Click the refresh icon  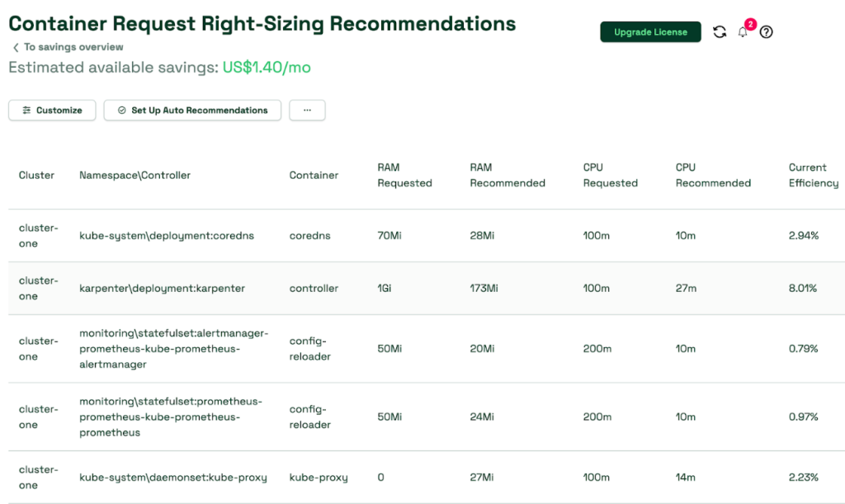coord(720,32)
